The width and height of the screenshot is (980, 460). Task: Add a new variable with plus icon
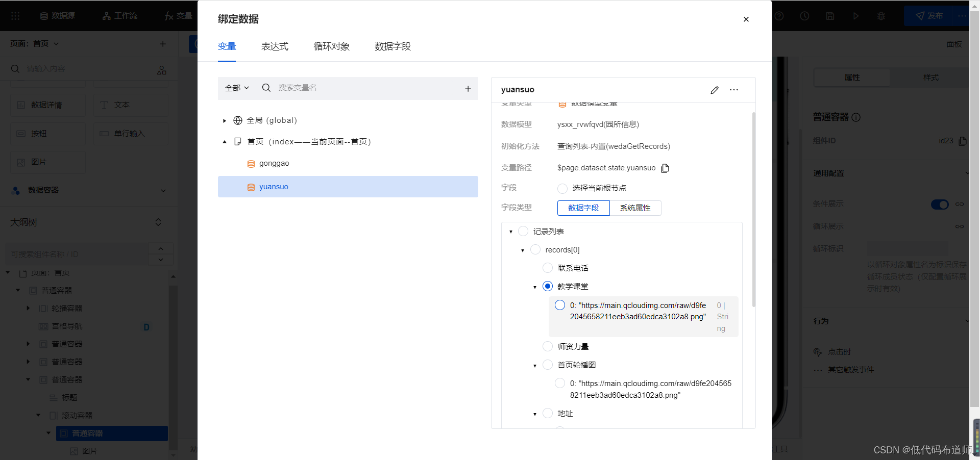[468, 89]
